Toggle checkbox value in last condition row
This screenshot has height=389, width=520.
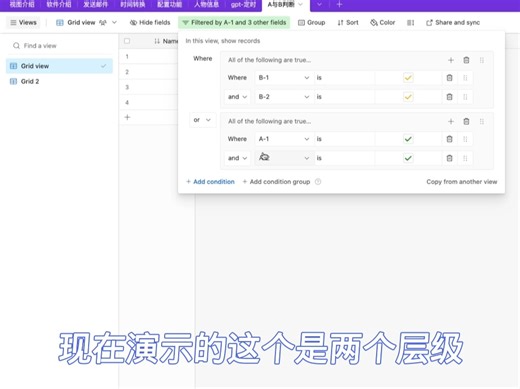[408, 158]
